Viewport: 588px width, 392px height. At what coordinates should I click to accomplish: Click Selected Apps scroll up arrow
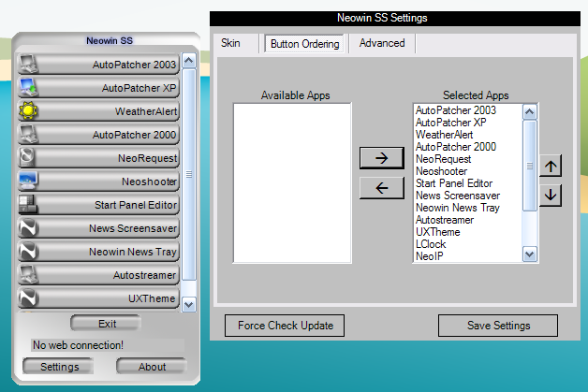[x=530, y=111]
